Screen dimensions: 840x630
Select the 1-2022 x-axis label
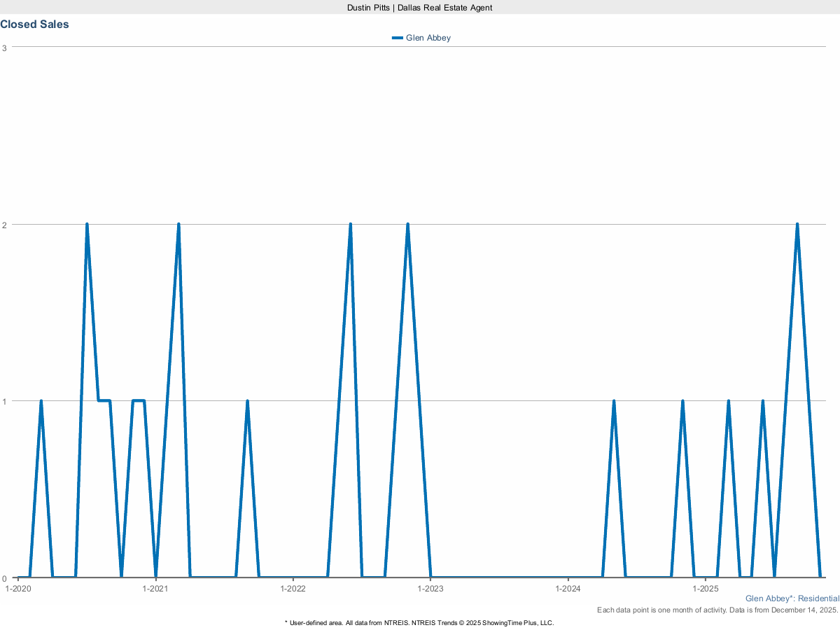(x=293, y=589)
